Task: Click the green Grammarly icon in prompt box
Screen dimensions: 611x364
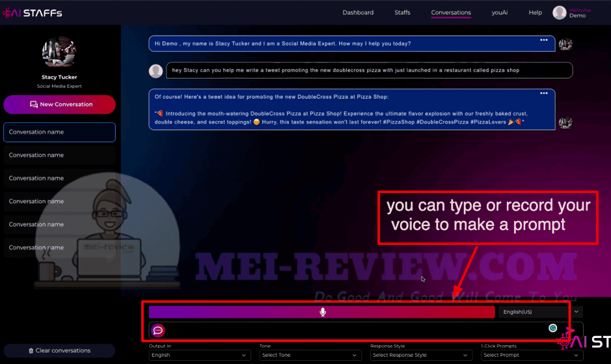Action: coord(552,328)
